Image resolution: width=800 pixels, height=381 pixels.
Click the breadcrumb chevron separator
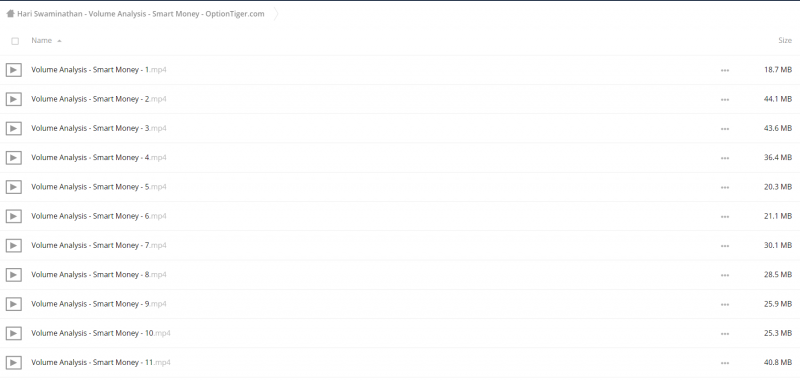click(x=276, y=14)
